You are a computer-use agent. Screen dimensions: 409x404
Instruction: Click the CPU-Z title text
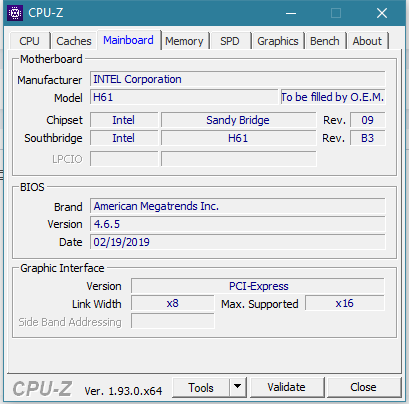[46, 13]
